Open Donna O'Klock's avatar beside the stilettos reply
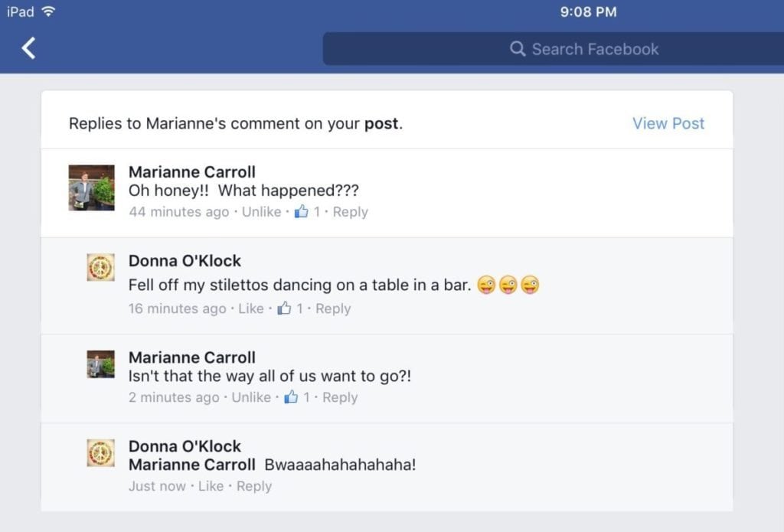This screenshot has height=532, width=784. [x=100, y=267]
